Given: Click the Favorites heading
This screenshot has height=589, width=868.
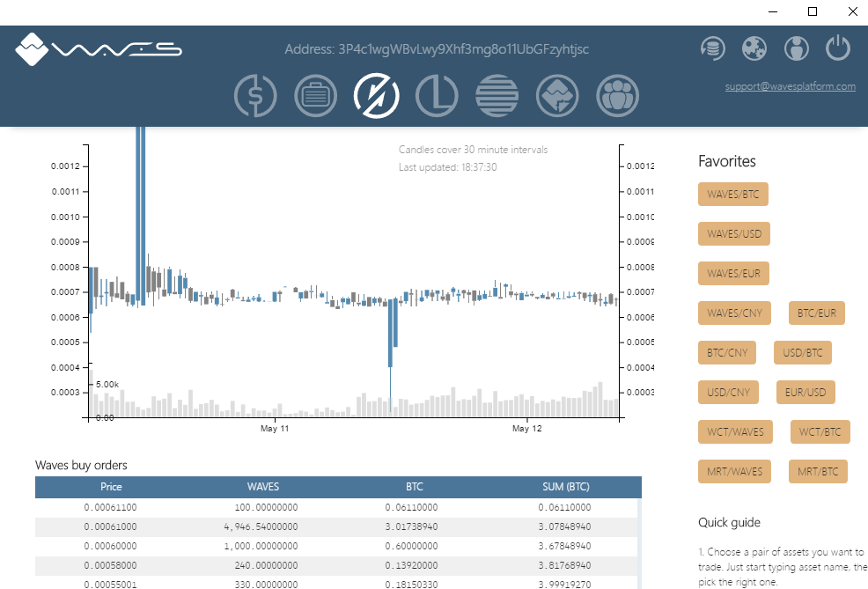Looking at the screenshot, I should [x=727, y=162].
